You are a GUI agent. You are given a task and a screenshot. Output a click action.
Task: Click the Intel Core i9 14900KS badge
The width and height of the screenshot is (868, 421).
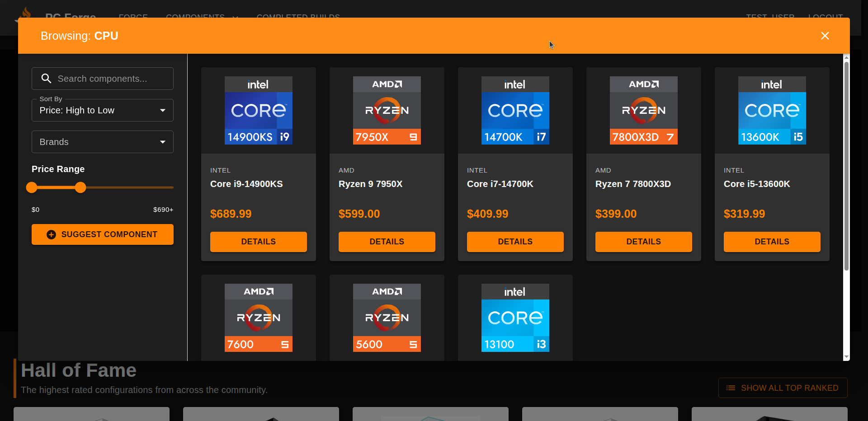pyautogui.click(x=258, y=111)
